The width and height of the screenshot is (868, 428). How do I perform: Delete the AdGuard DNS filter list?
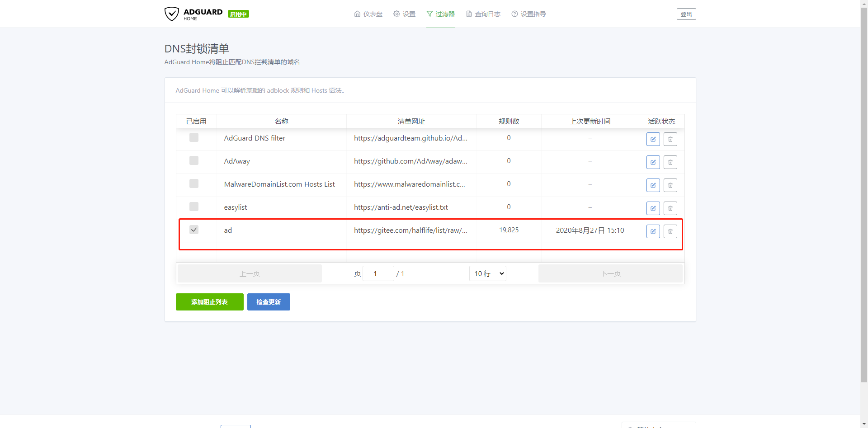tap(670, 139)
